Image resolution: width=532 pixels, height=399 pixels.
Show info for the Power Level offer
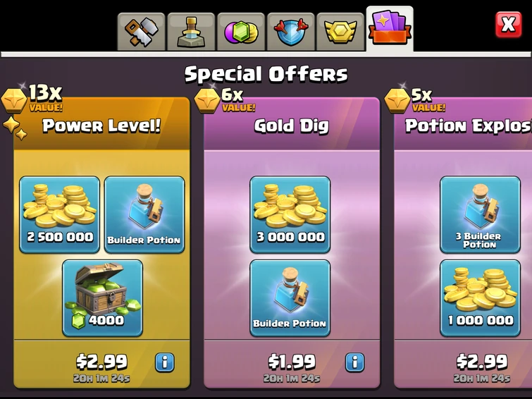(165, 362)
